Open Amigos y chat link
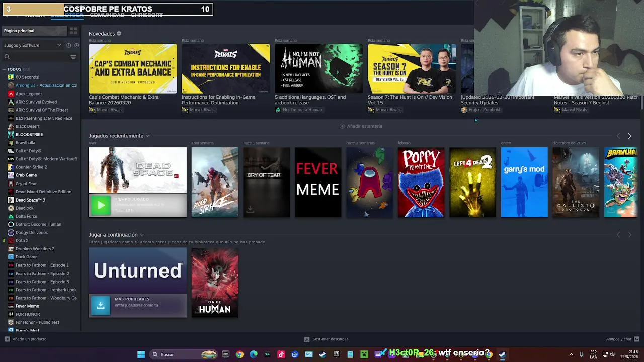This screenshot has width=644, height=362. point(618,339)
